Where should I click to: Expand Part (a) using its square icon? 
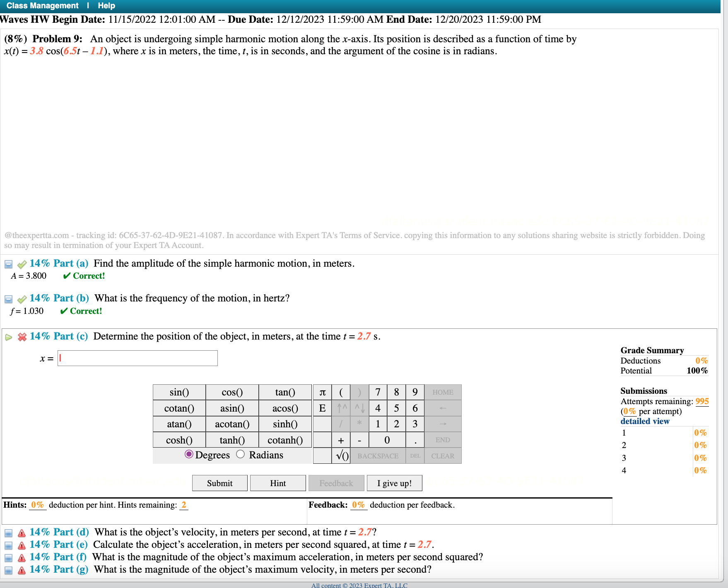[8, 264]
